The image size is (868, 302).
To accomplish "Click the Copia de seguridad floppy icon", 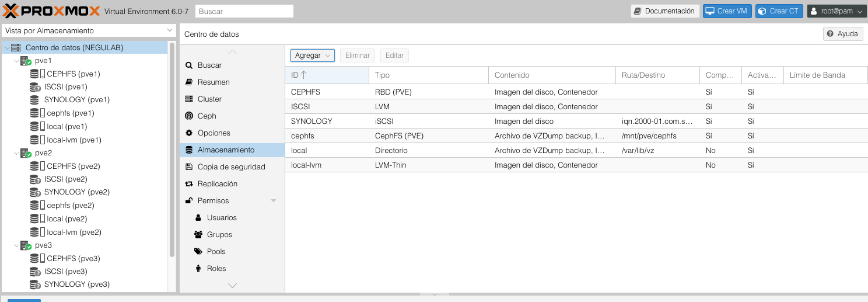I will [x=189, y=166].
